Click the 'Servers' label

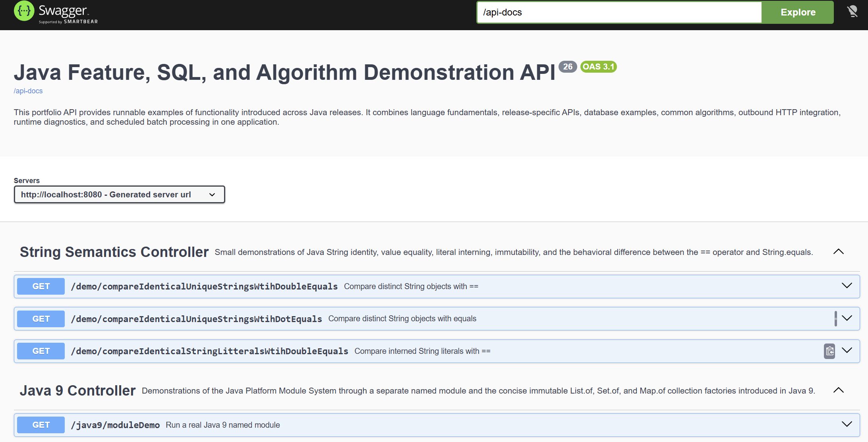(27, 181)
